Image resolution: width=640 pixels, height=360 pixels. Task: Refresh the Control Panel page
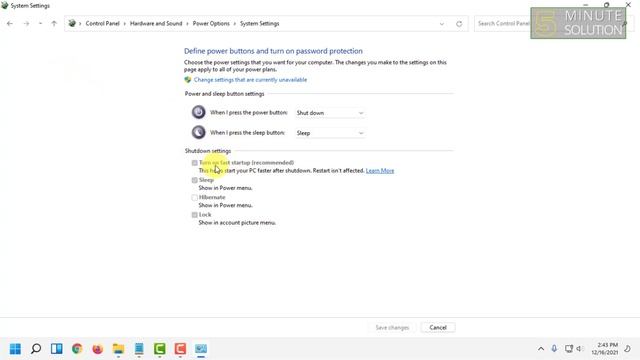[x=459, y=24]
